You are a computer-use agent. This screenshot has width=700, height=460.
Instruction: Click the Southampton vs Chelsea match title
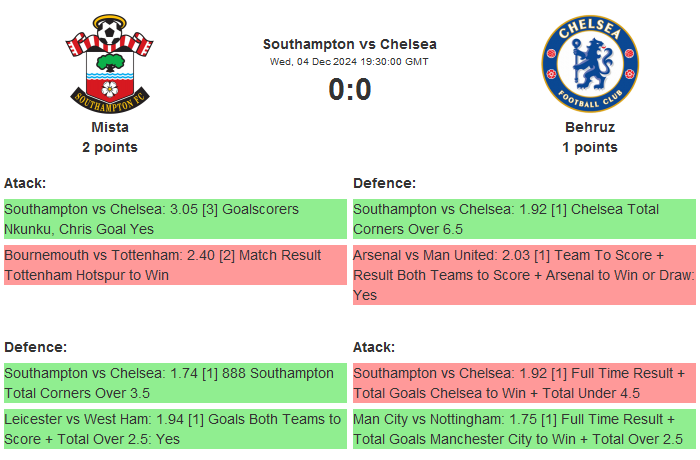(349, 44)
